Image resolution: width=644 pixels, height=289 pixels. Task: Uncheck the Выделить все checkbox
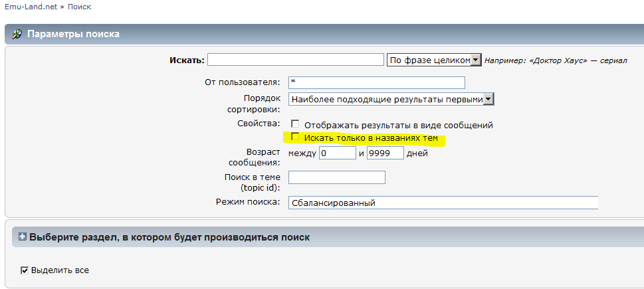tap(25, 270)
